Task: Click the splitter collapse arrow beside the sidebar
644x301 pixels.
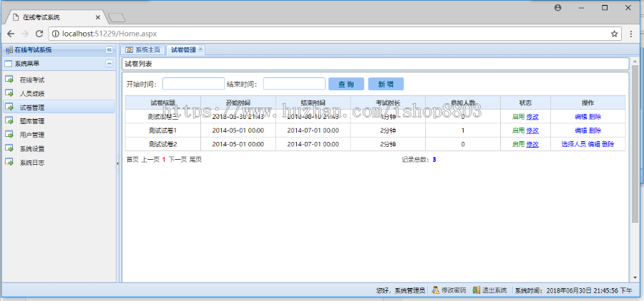Action: click(118, 163)
